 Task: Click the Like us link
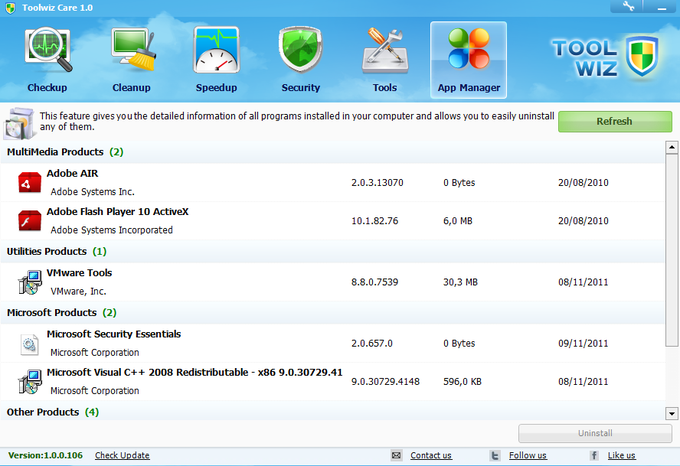tap(621, 455)
